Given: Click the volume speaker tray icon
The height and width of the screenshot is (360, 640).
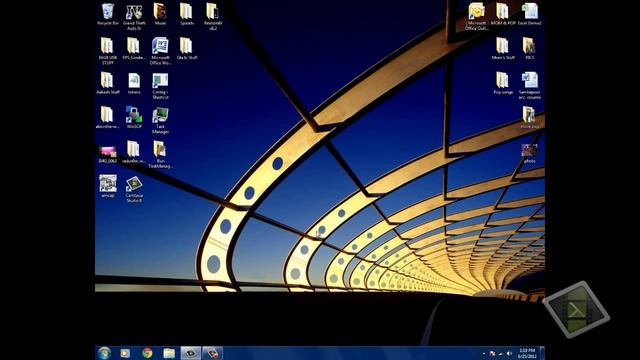Looking at the screenshot, I should pyautogui.click(x=509, y=353).
